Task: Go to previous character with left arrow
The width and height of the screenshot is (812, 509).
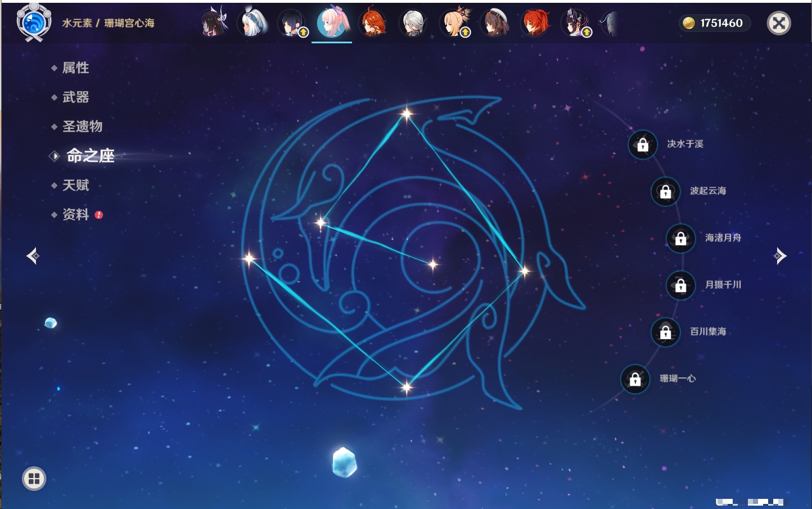Action: pyautogui.click(x=33, y=256)
